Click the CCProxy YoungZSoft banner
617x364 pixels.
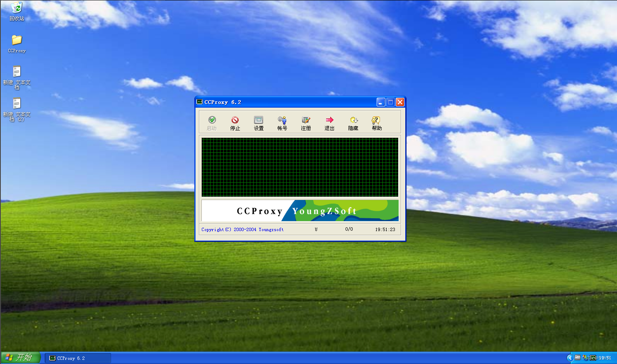point(300,210)
